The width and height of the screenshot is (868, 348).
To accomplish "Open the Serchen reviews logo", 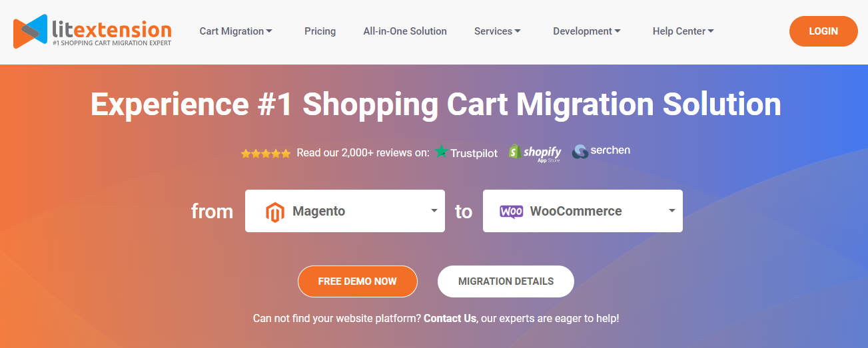I will pyautogui.click(x=601, y=151).
